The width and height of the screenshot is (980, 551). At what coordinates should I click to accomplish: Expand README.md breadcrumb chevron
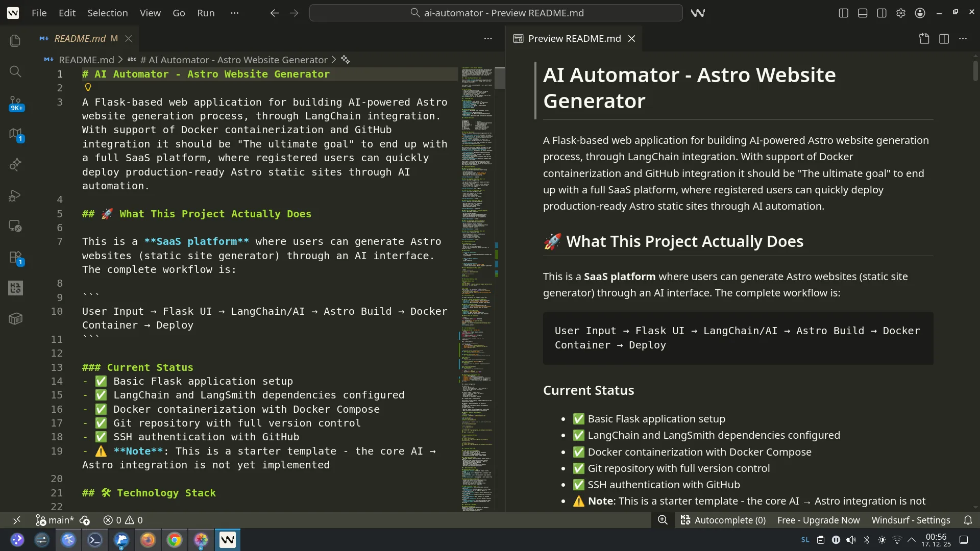(120, 60)
